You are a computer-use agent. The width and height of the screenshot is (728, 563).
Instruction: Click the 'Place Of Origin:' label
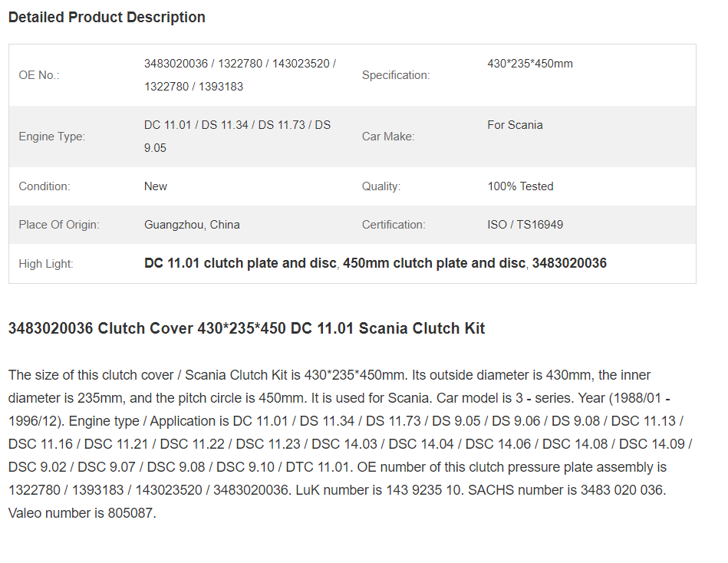[x=59, y=225]
